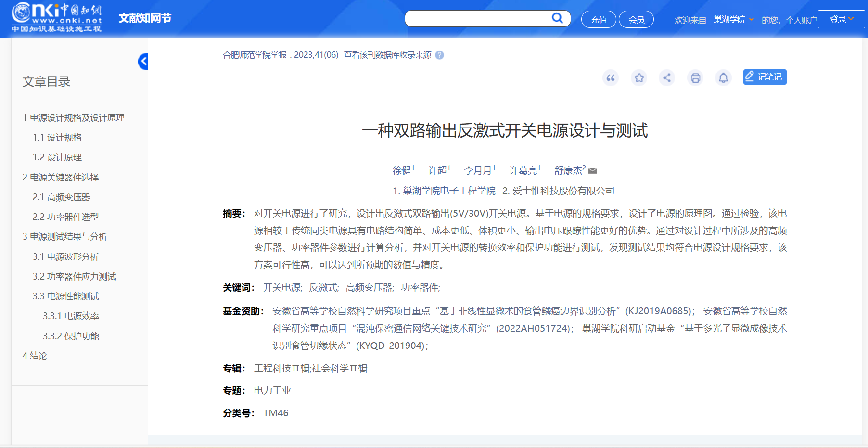868x448 pixels.
Task: Open the 登录 login dropdown
Action: point(841,19)
